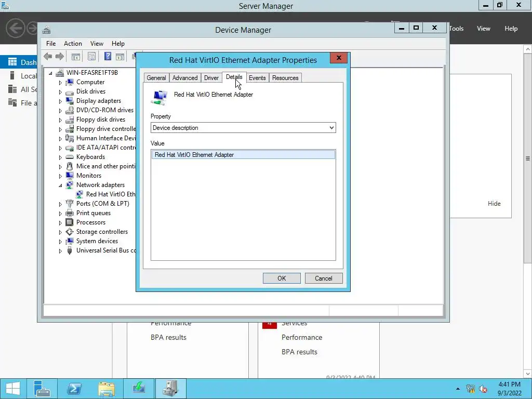The image size is (532, 399).
Task: Click the DVD/CD-ROM drives category icon
Action: coord(70,110)
